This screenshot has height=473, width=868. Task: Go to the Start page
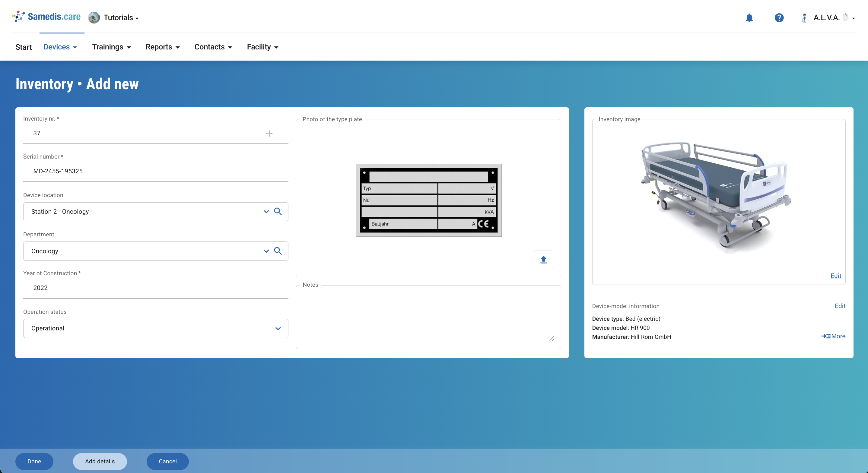click(24, 47)
